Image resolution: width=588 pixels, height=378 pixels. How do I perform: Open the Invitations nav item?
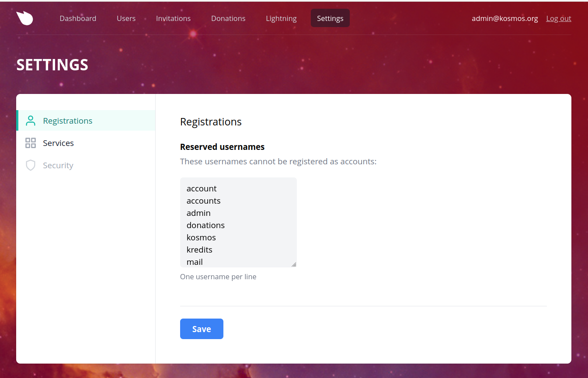(173, 18)
